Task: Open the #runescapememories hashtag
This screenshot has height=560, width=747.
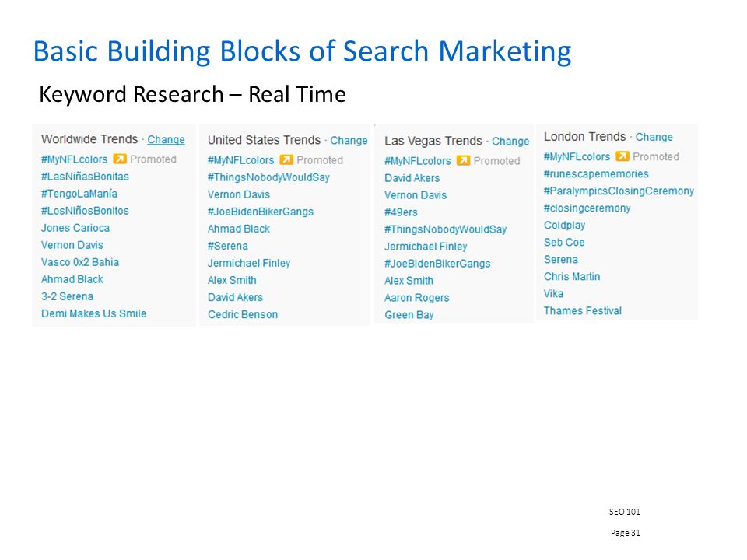Action: click(x=596, y=174)
